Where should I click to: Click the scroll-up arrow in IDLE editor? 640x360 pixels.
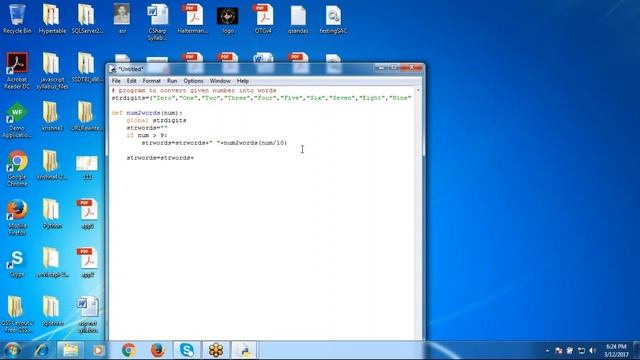(x=418, y=90)
